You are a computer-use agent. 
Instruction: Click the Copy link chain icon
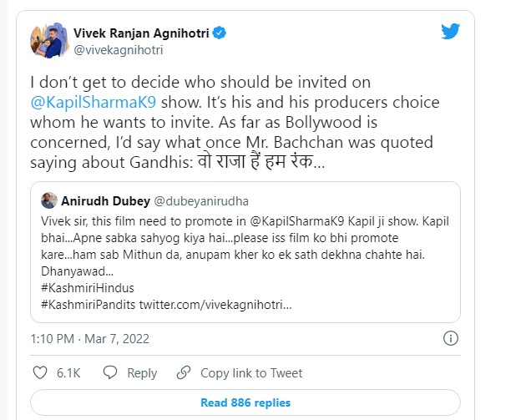185,373
